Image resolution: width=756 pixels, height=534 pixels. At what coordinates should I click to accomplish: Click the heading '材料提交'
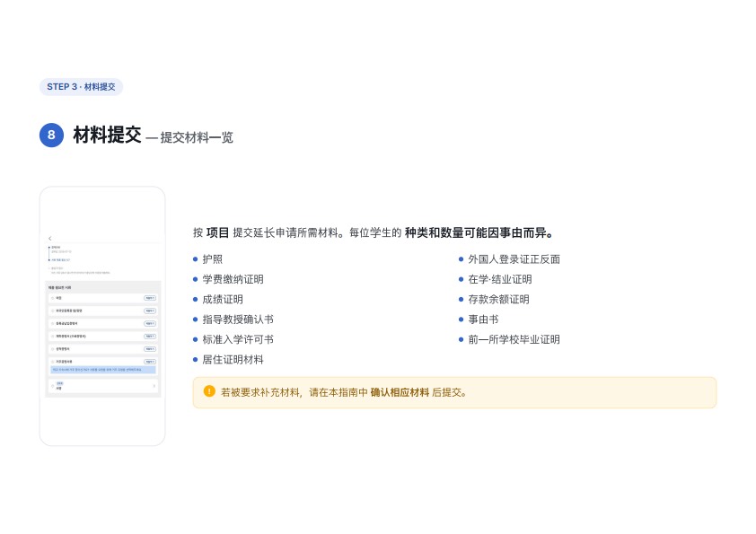[x=107, y=135]
